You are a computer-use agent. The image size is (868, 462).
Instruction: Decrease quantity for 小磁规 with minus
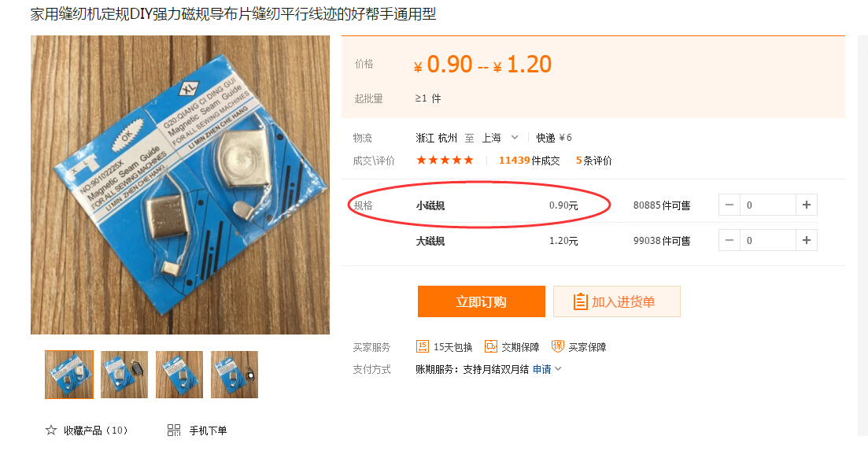729,205
